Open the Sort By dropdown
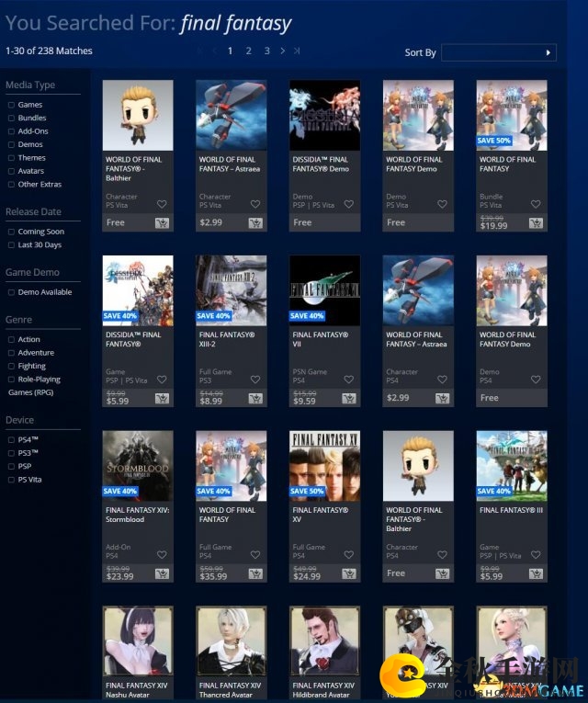 (x=499, y=52)
